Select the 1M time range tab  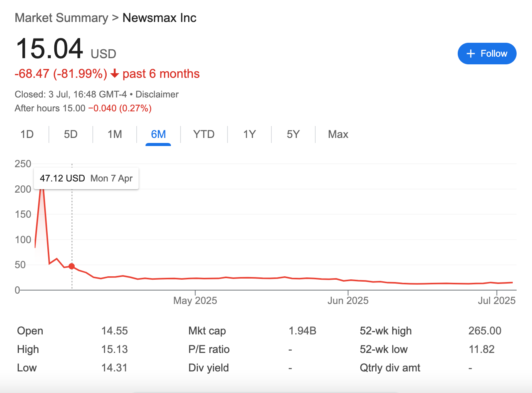pos(115,134)
